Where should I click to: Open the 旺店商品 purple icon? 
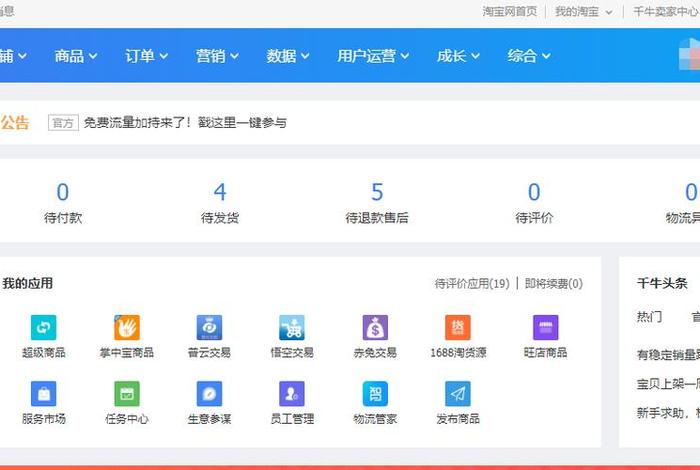546,328
